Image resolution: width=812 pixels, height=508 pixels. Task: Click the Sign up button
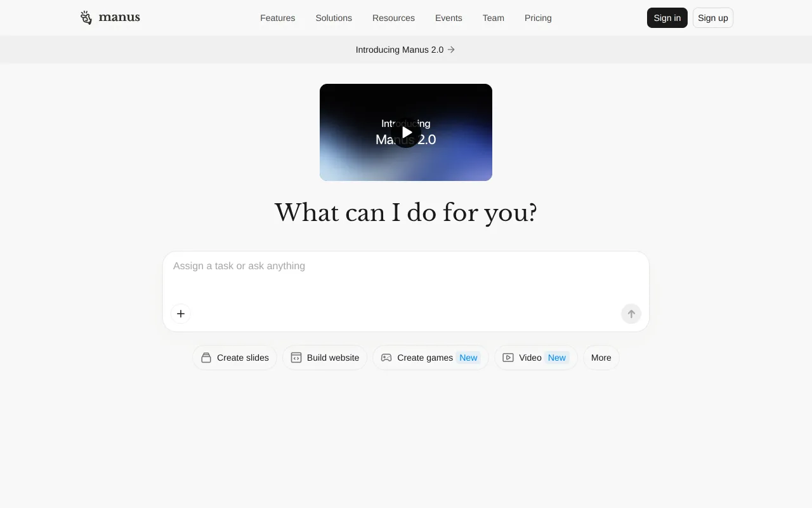click(713, 18)
